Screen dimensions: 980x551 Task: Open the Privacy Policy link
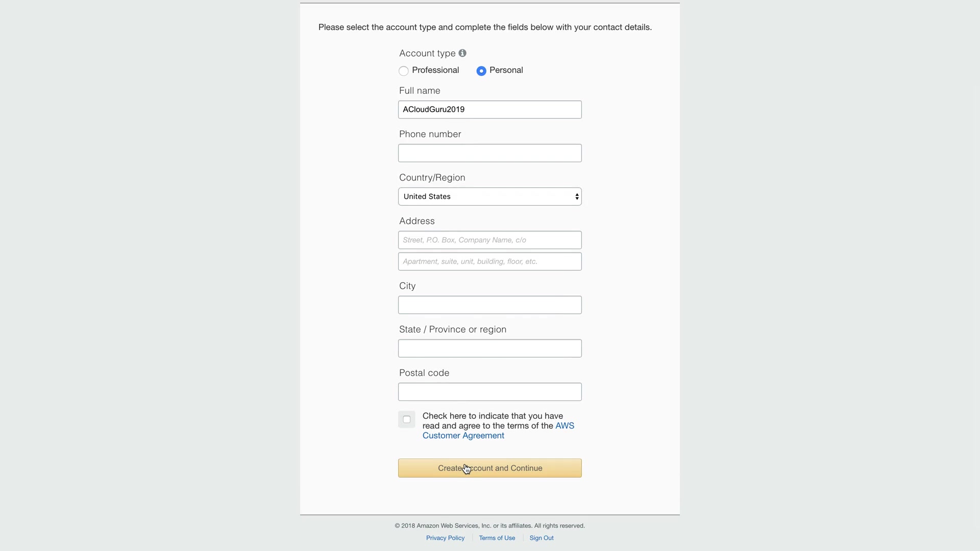pyautogui.click(x=445, y=538)
